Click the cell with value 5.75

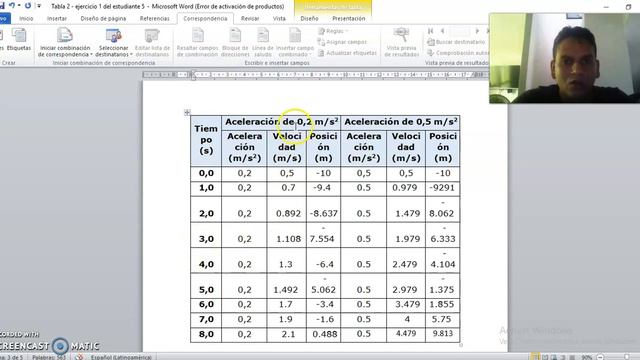click(442, 319)
